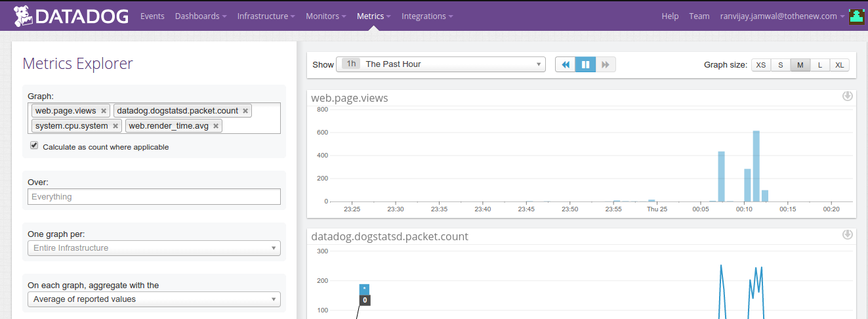Click export icon on dogstatsd.packet.count graph
Screen dimensions: 868x319
(x=848, y=234)
